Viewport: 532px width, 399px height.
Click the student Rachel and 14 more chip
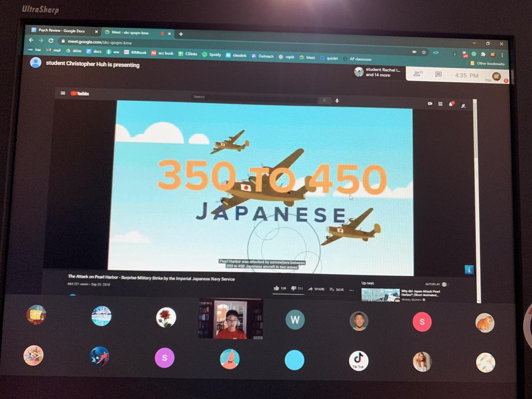(378, 72)
